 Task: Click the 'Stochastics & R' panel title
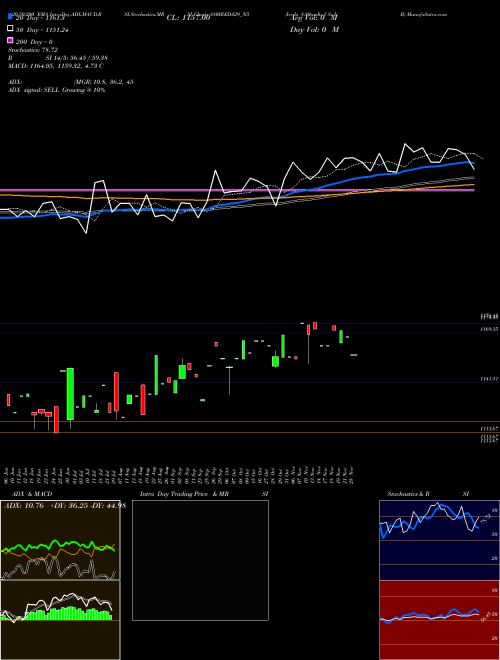409,494
